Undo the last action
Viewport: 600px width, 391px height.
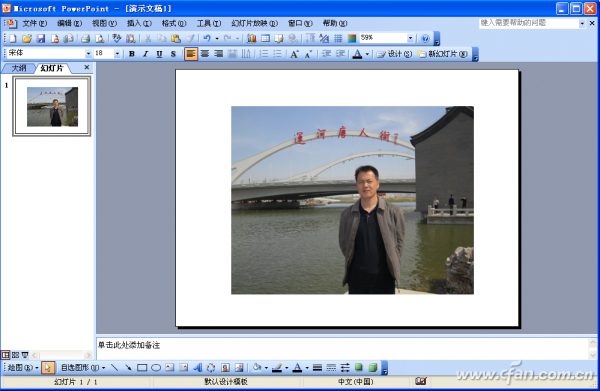pos(207,38)
